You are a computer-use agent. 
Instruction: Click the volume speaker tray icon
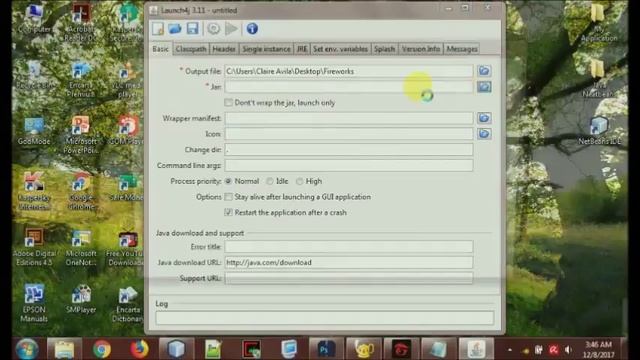(568, 350)
